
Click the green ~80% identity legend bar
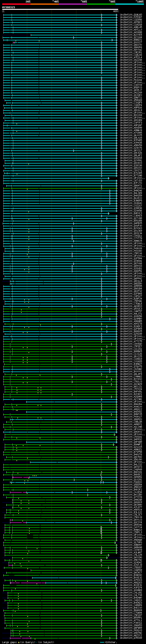point(101,4)
